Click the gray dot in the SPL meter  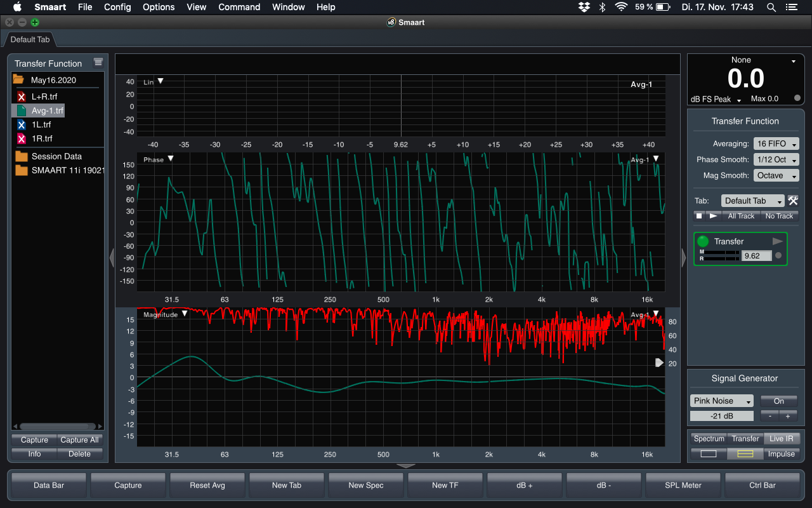point(797,98)
